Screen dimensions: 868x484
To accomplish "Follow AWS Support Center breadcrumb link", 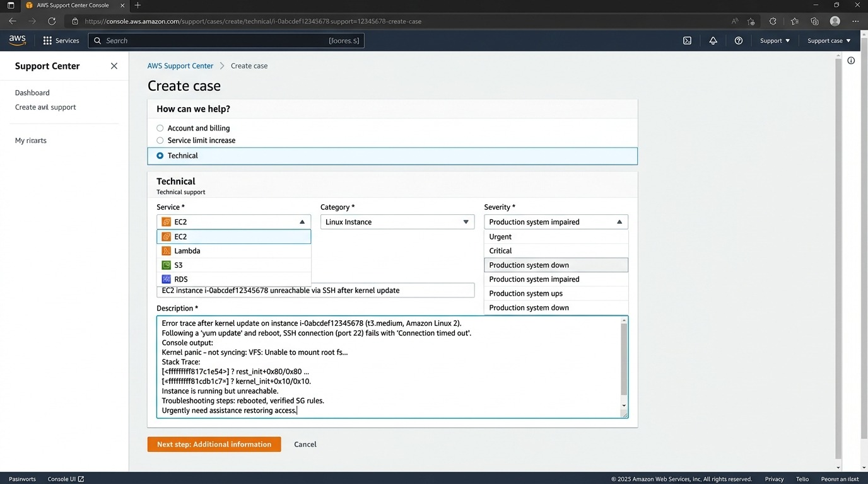I will coord(180,66).
